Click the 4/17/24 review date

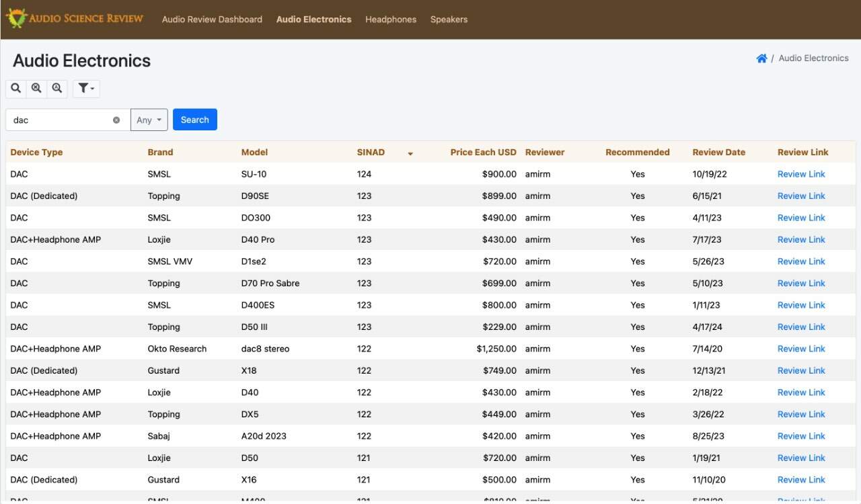708,327
